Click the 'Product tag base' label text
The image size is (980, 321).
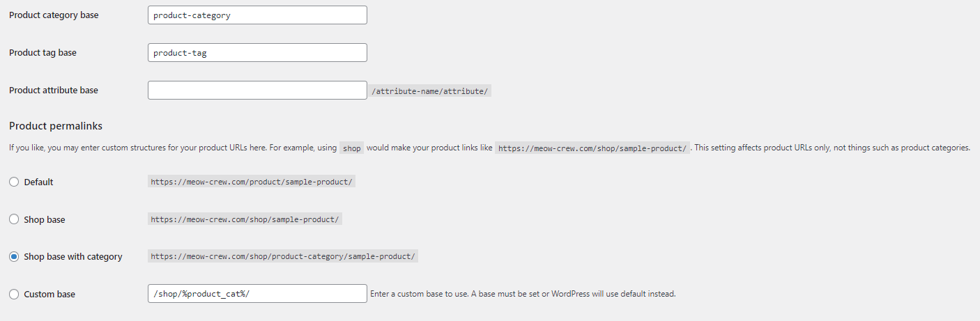coord(43,52)
